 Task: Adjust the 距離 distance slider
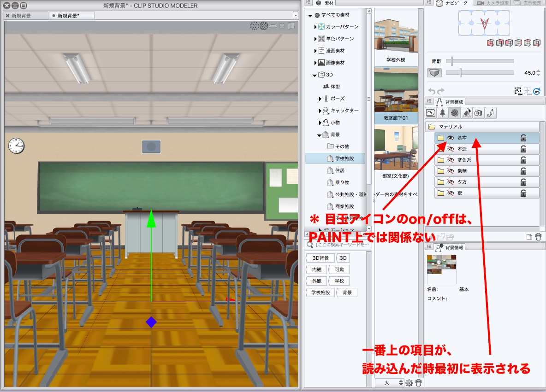(480, 61)
